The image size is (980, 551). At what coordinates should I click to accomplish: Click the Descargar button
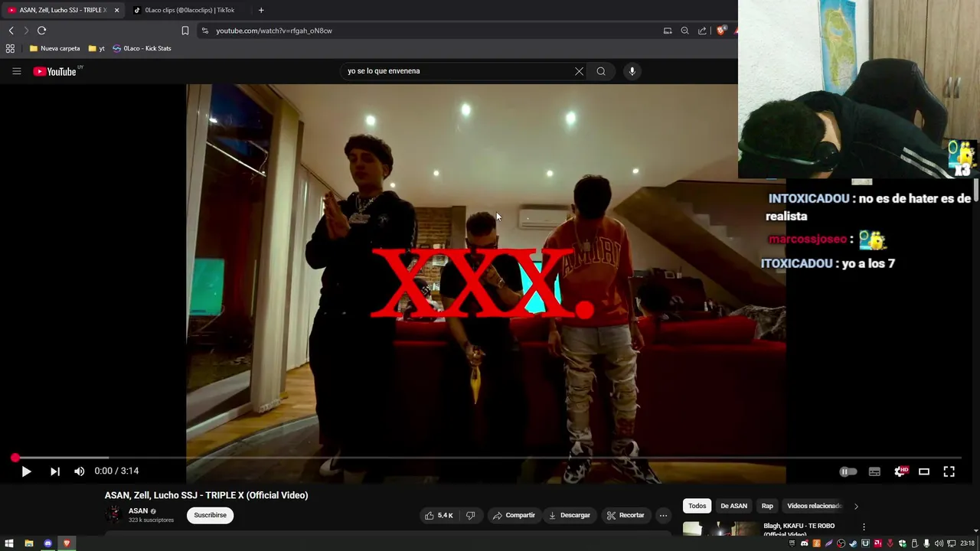pyautogui.click(x=570, y=516)
